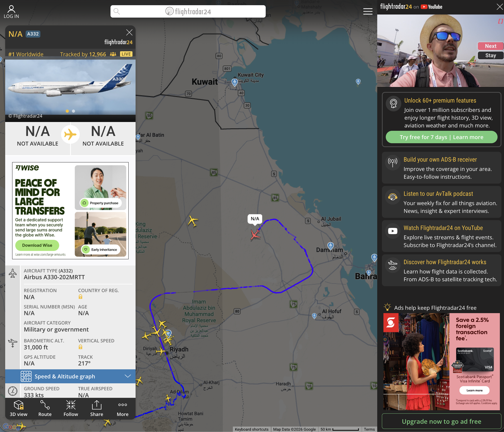Show the second aircraft photo dot
The width and height of the screenshot is (504, 432).
point(73,111)
